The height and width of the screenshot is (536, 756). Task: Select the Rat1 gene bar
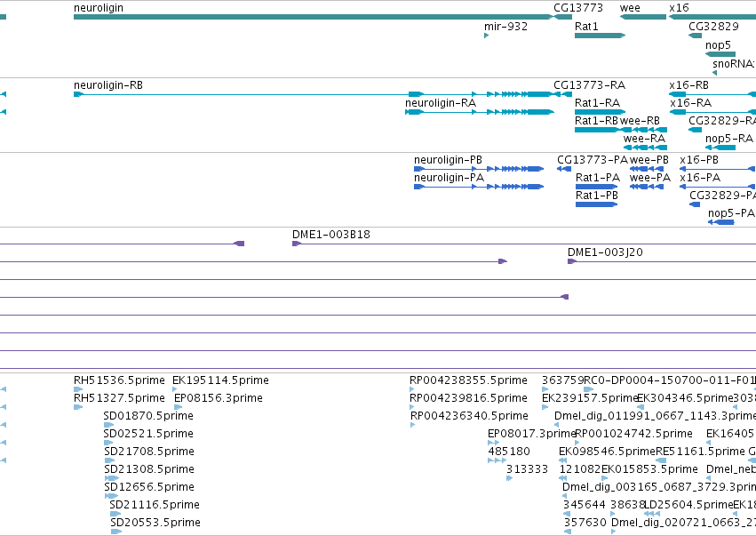coord(600,36)
